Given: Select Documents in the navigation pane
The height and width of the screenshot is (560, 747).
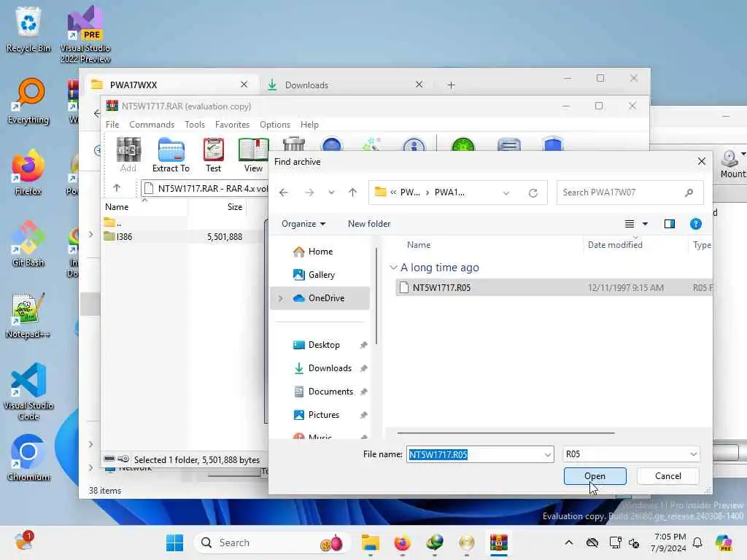Looking at the screenshot, I should click(320, 392).
